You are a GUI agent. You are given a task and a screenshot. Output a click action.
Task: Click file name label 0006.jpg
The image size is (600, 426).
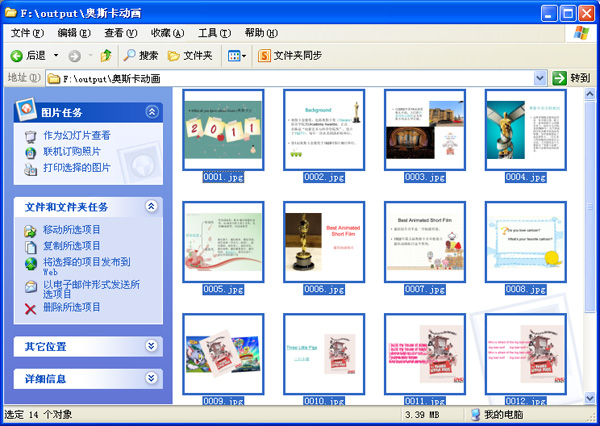324,289
